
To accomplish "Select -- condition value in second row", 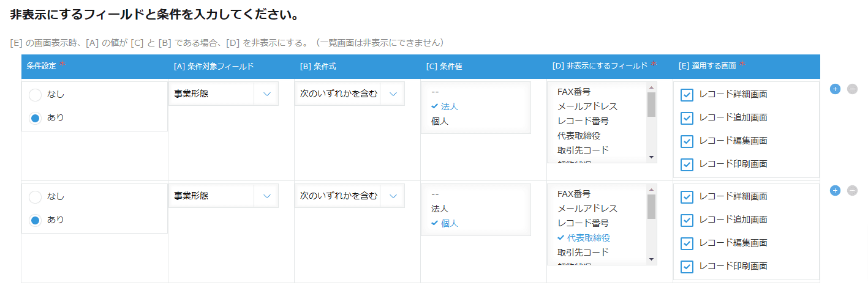I will (x=435, y=194).
